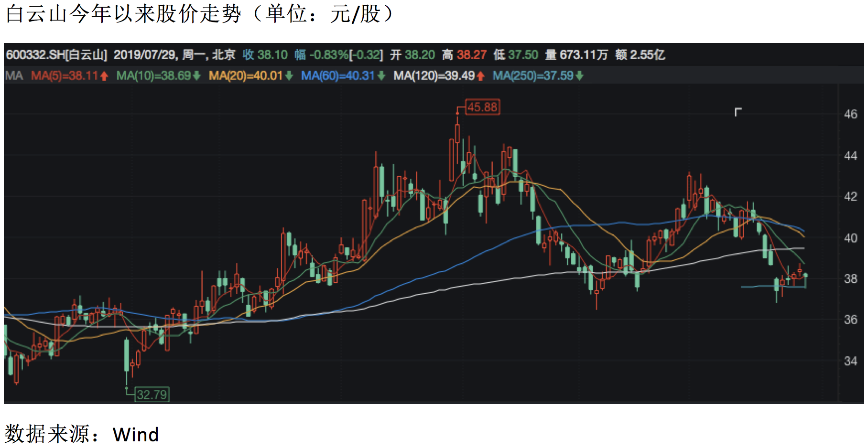The height and width of the screenshot is (448, 868).
Task: Select the closing price 收 38.10
Action: coord(265,55)
